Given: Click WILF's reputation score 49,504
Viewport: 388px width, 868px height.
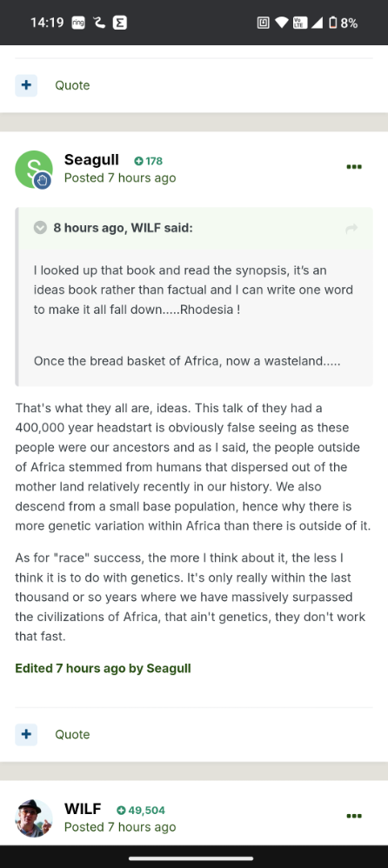Looking at the screenshot, I should [141, 811].
